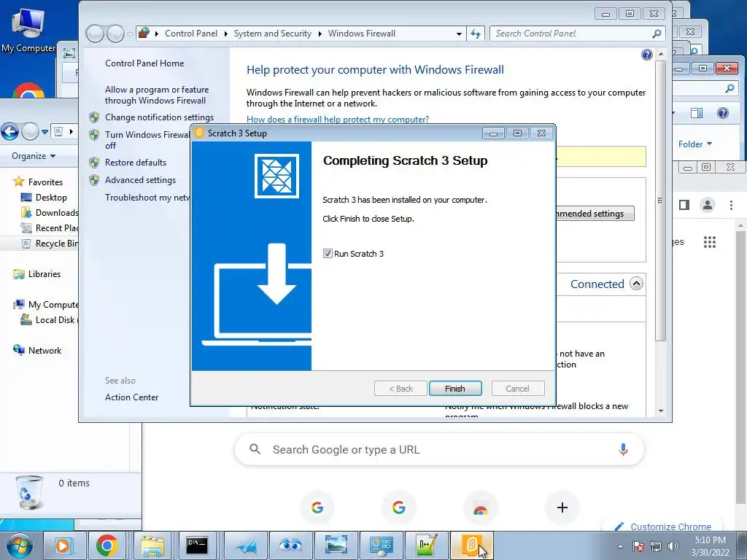Click System and Security breadcrumb

coord(273,34)
